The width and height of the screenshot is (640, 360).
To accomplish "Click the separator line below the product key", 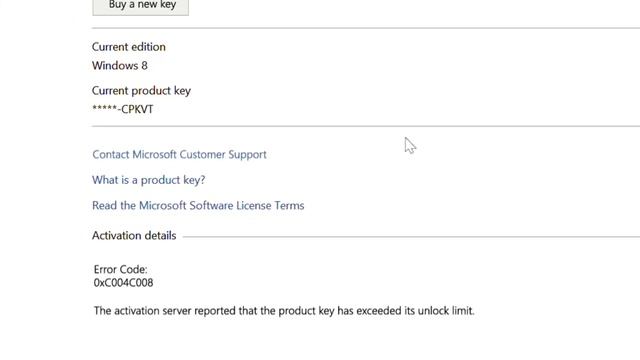I will click(x=366, y=126).
